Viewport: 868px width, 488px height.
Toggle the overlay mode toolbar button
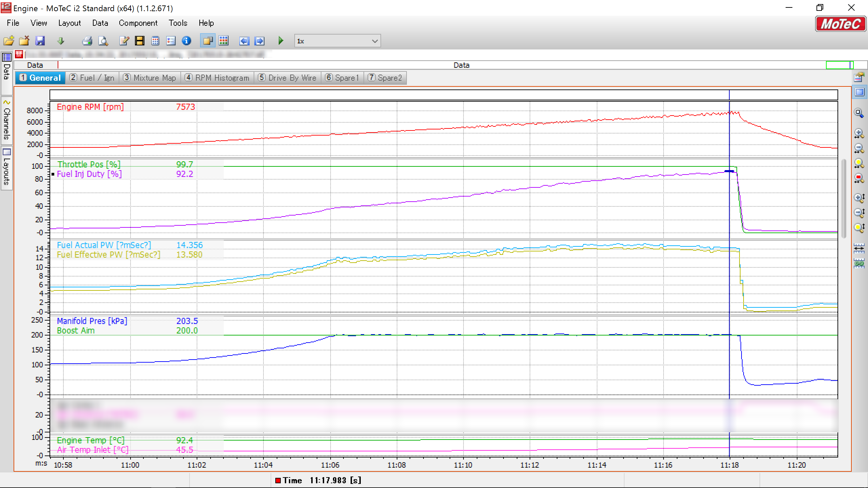click(208, 41)
